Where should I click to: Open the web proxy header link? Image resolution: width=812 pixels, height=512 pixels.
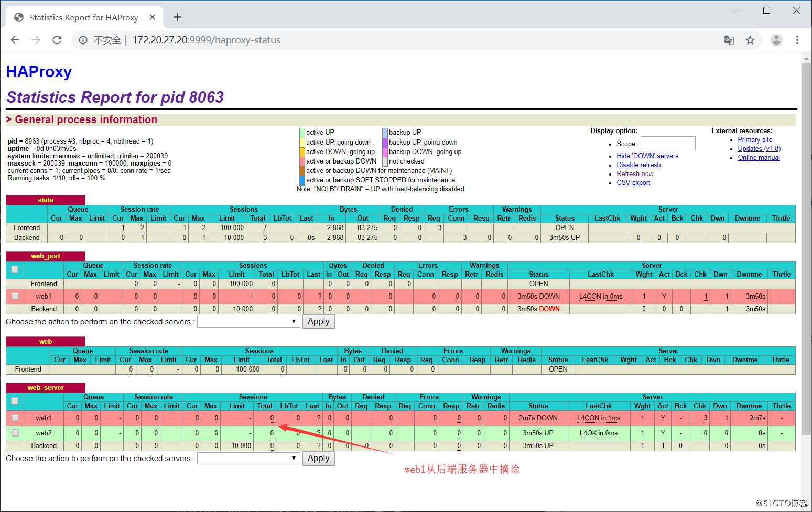tap(46, 341)
